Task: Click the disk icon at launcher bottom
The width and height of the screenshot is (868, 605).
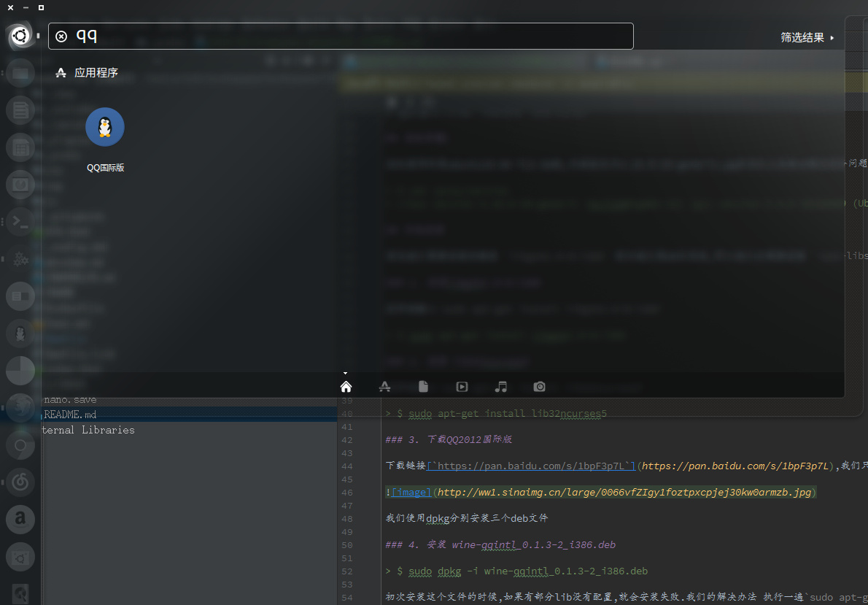Action: [20, 593]
